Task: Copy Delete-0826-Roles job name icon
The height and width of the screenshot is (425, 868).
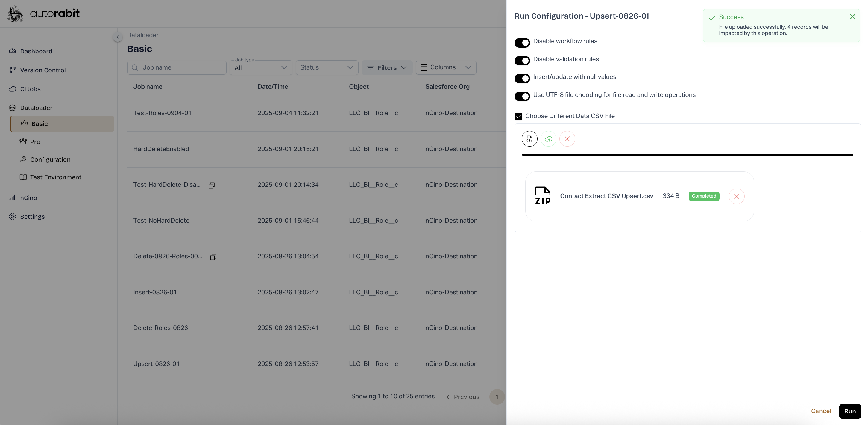Action: coord(213,257)
